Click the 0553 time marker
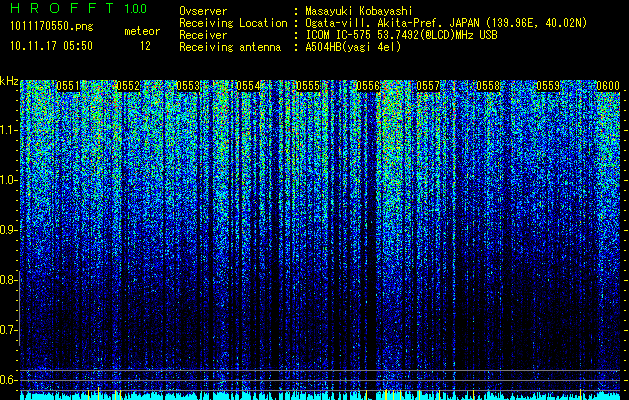Screen dimensions: 629x400 (188, 86)
